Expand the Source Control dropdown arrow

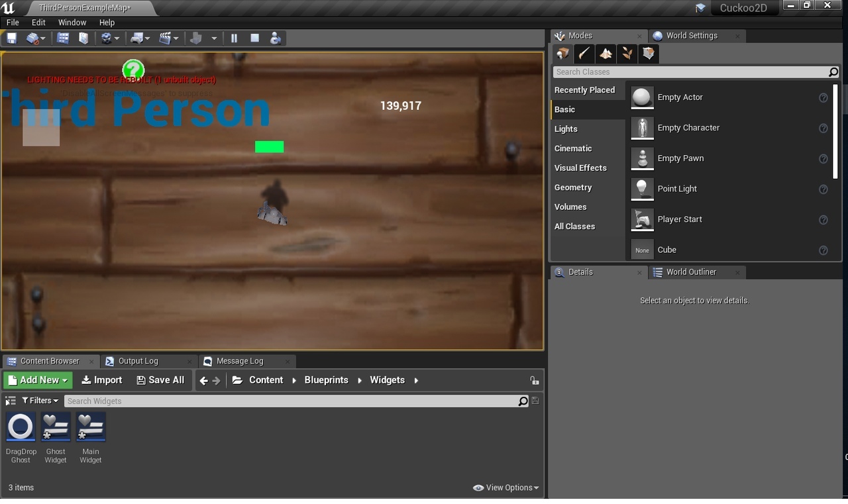click(x=43, y=38)
